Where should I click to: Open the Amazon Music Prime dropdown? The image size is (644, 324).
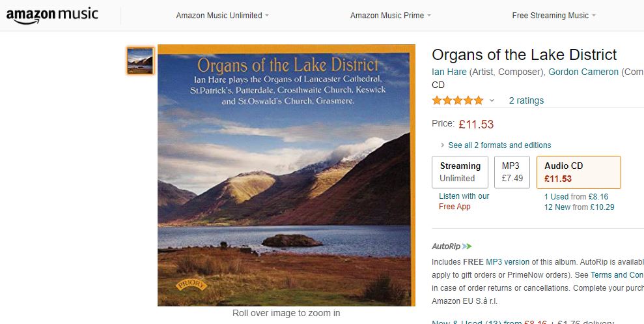tap(391, 16)
